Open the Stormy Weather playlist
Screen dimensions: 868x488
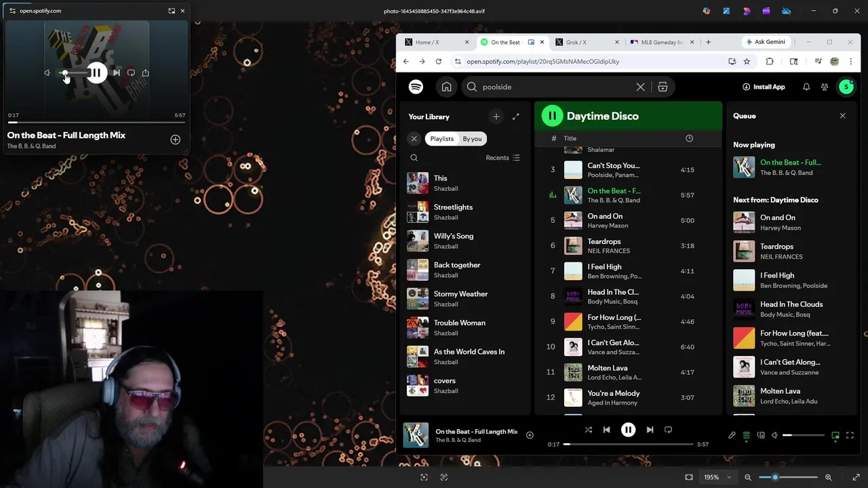464,299
